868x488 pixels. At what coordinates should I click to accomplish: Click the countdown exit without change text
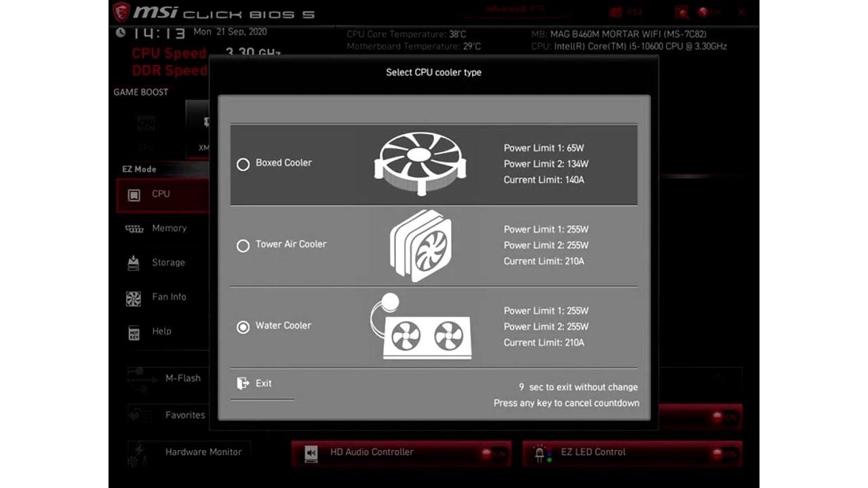(578, 387)
